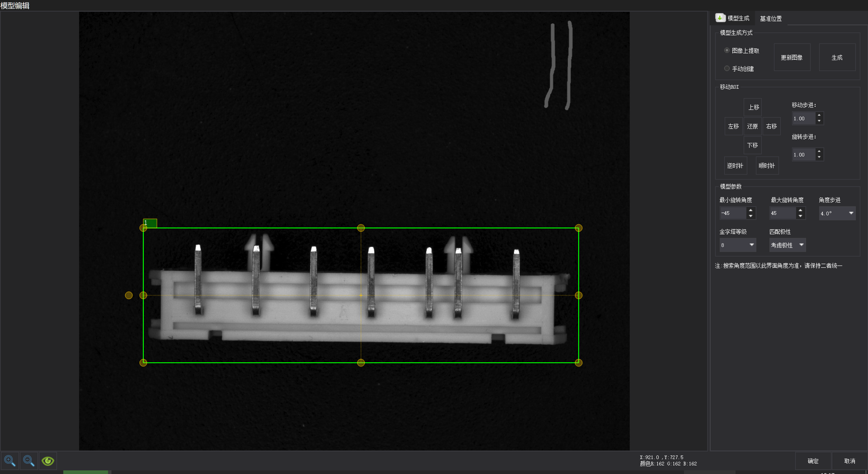Click the 更新图像 button

click(x=792, y=57)
